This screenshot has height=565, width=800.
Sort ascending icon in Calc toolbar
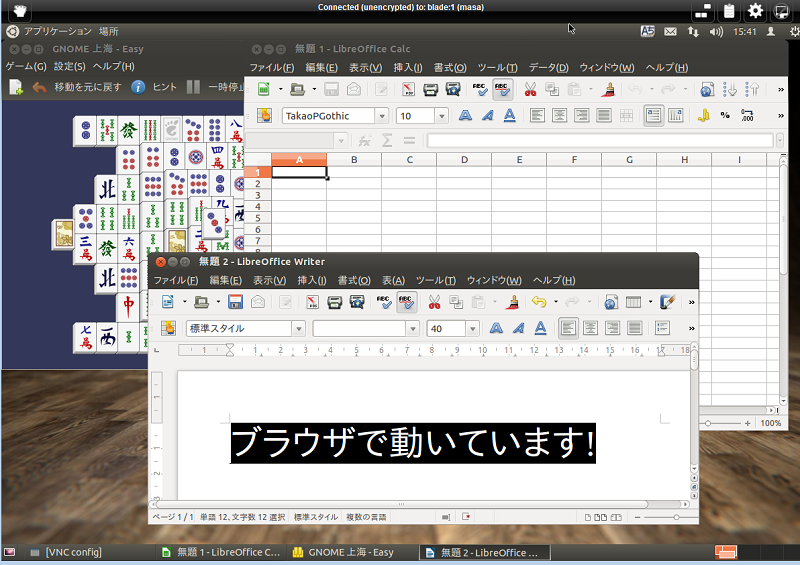pos(730,89)
